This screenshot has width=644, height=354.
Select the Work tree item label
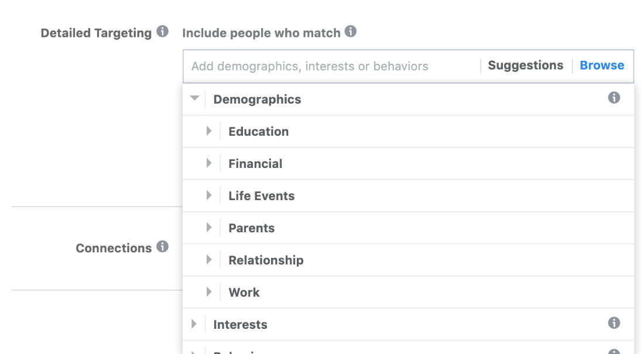click(244, 293)
